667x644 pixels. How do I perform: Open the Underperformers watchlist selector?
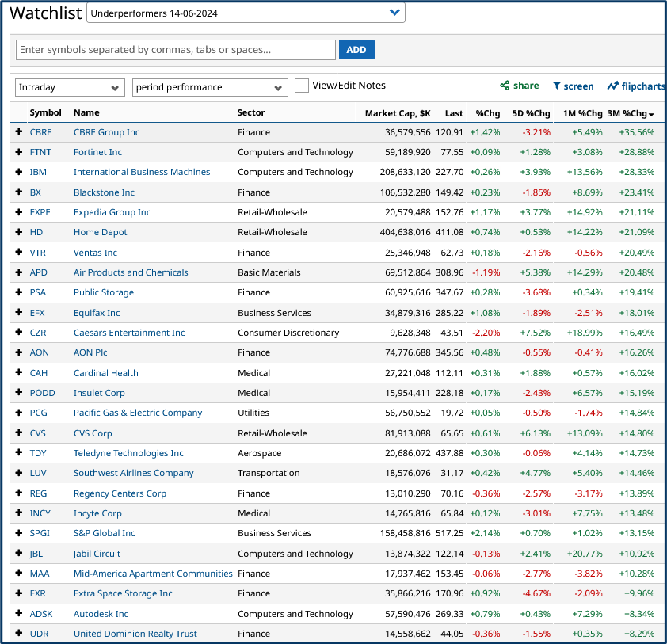pyautogui.click(x=246, y=13)
